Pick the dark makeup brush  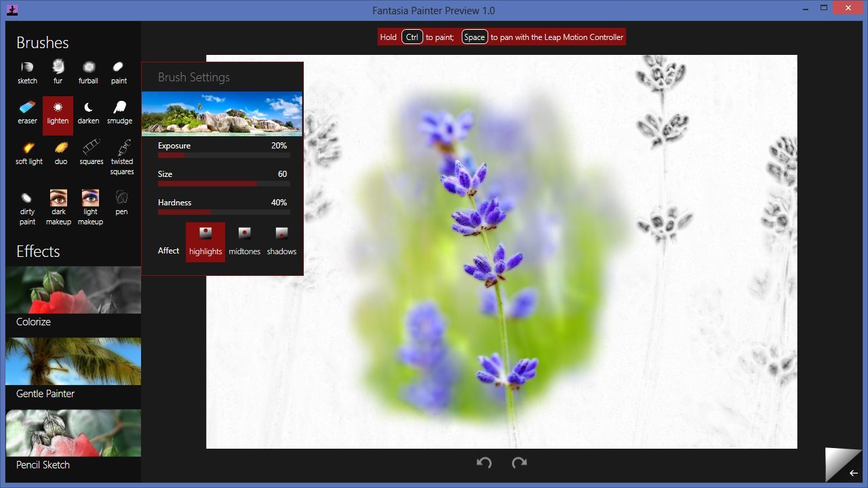click(x=58, y=207)
